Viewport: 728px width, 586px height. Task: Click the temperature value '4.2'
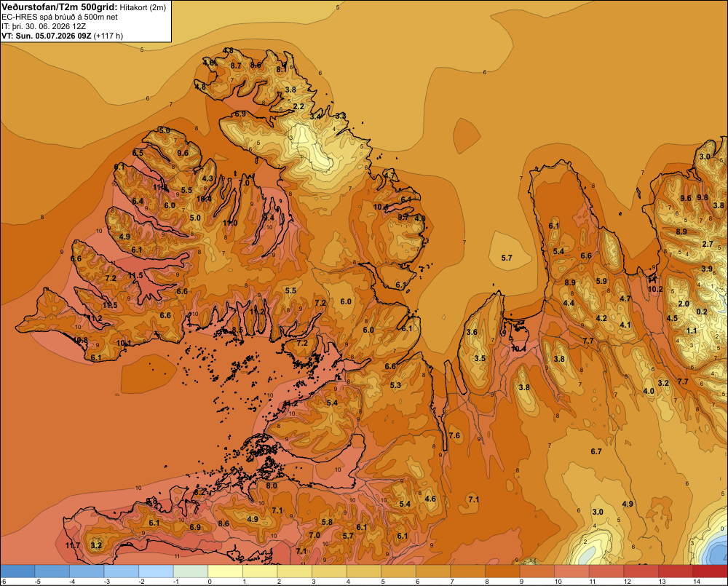601,318
